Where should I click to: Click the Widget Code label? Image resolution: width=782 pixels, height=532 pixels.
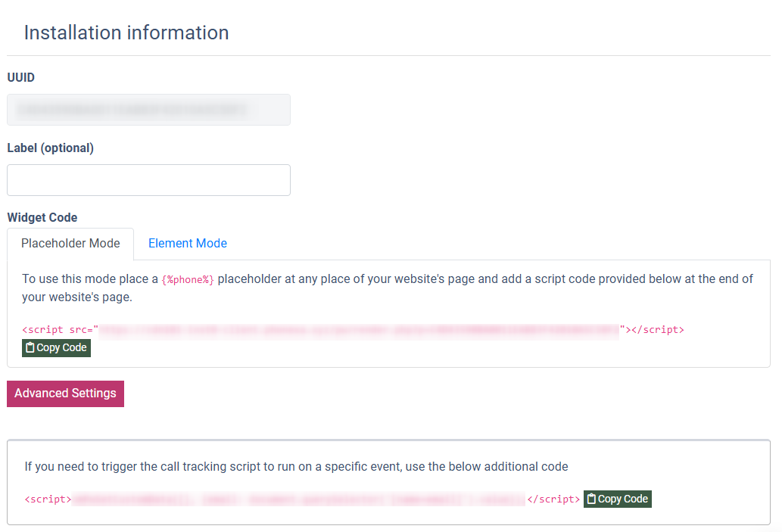point(42,217)
